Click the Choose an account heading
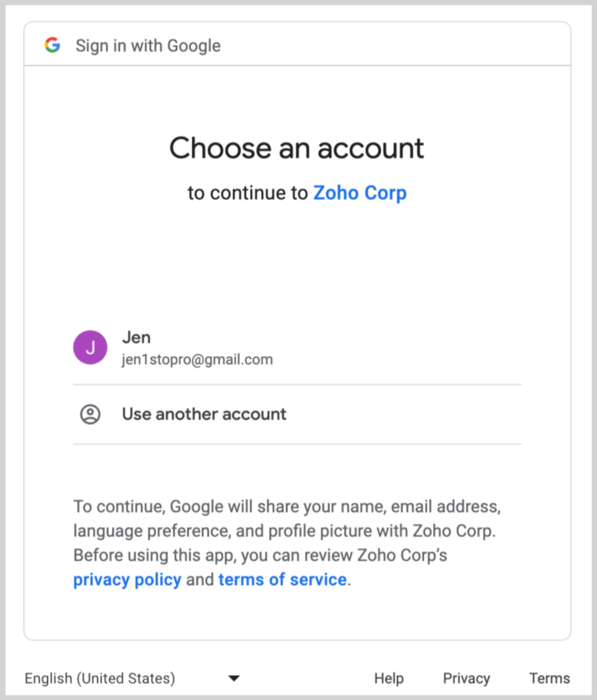The image size is (597, 700). coord(297,148)
